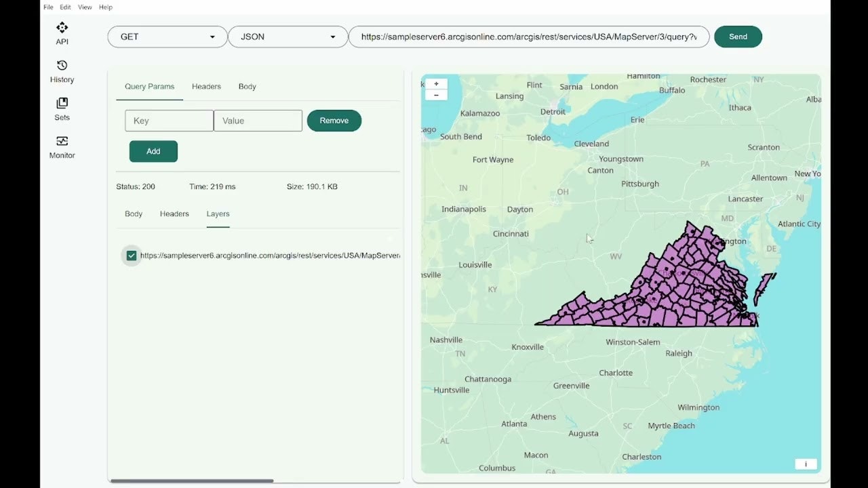Select the Query Params tab

click(149, 87)
